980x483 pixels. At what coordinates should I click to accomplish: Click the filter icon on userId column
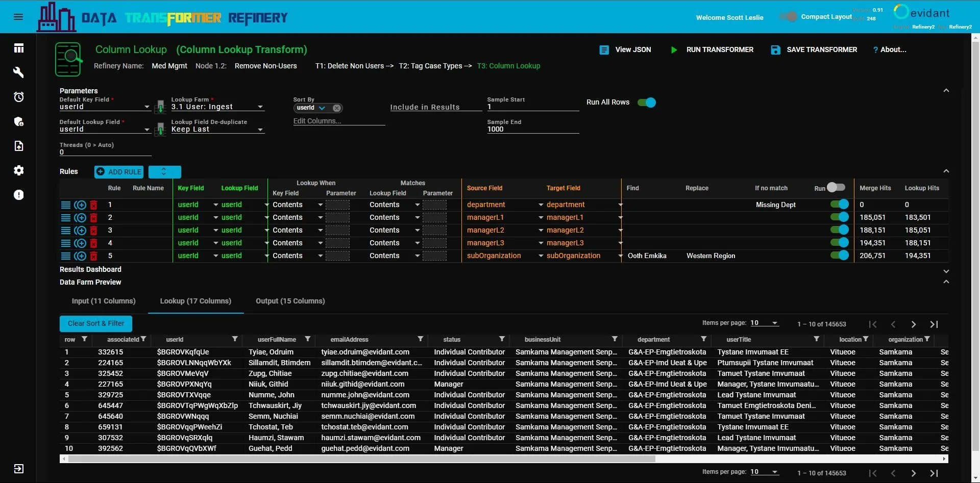point(235,339)
